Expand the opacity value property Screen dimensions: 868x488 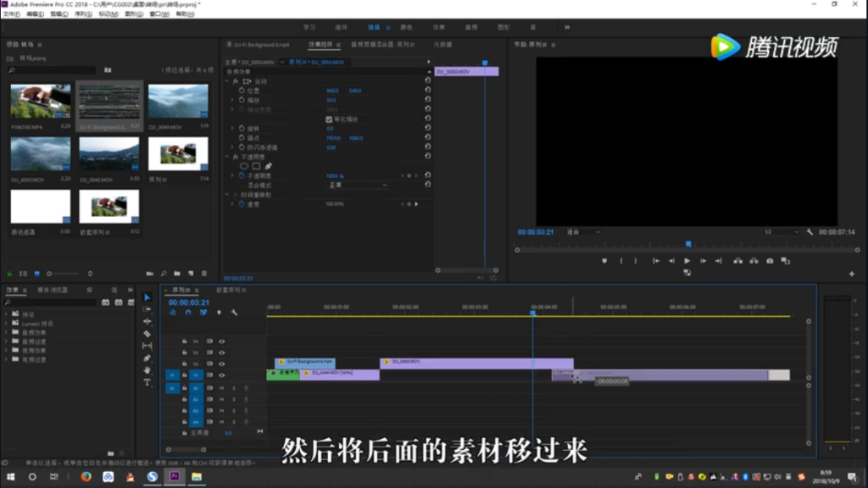tap(232, 176)
